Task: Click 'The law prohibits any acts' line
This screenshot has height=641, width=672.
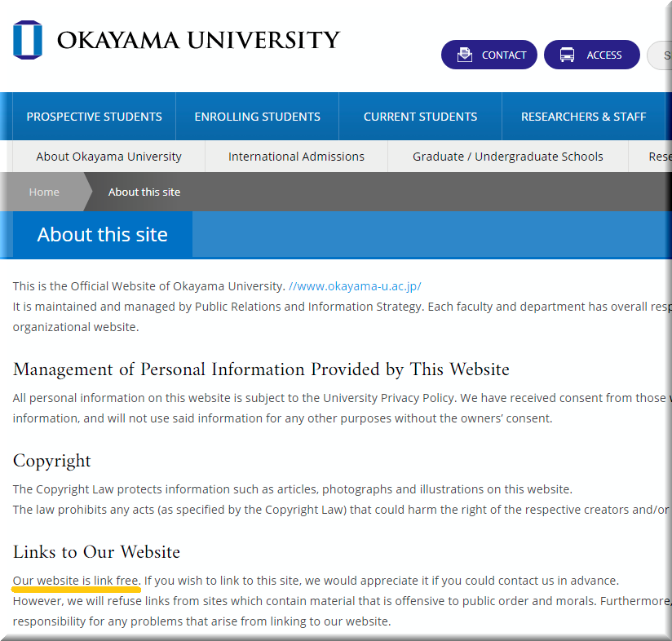Action: (341, 510)
